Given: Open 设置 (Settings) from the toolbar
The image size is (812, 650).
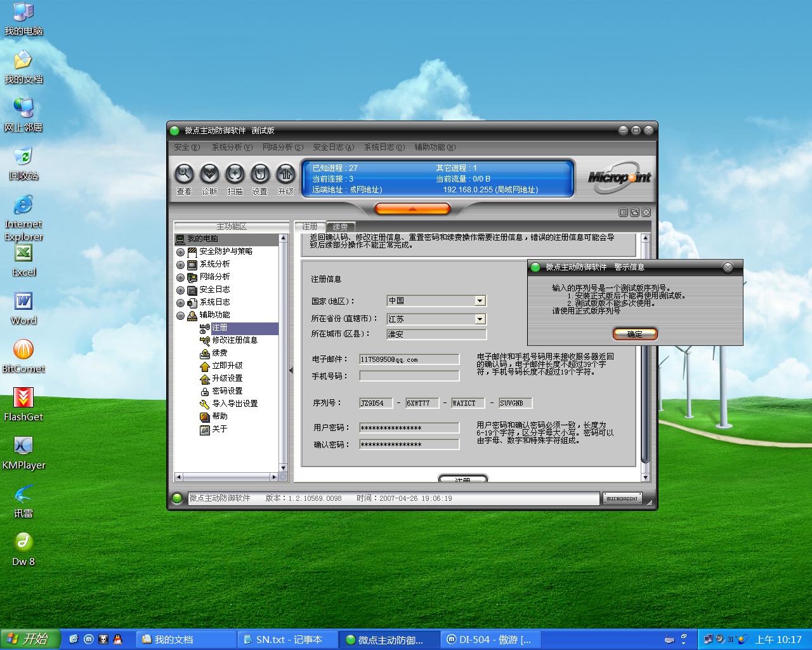Looking at the screenshot, I should [x=260, y=174].
